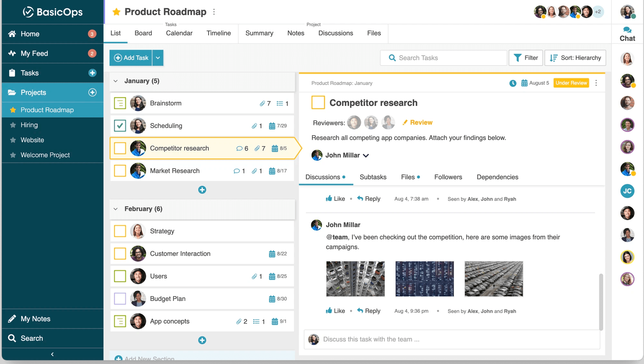Open the John Millar assignee dropdown

click(x=366, y=155)
